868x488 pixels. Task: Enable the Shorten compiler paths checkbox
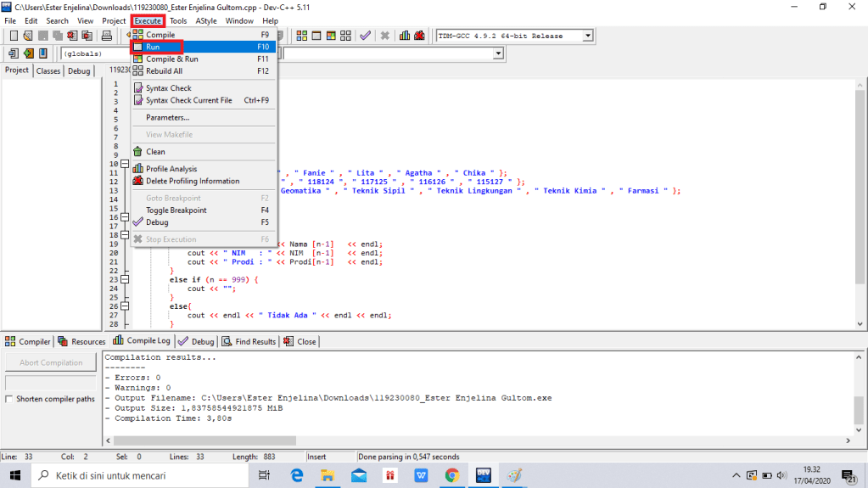(x=9, y=399)
